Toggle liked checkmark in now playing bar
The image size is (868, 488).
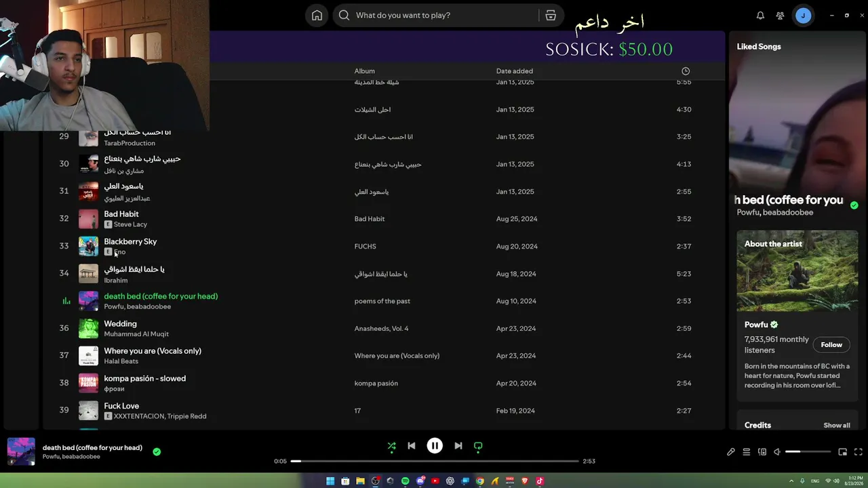(x=157, y=451)
